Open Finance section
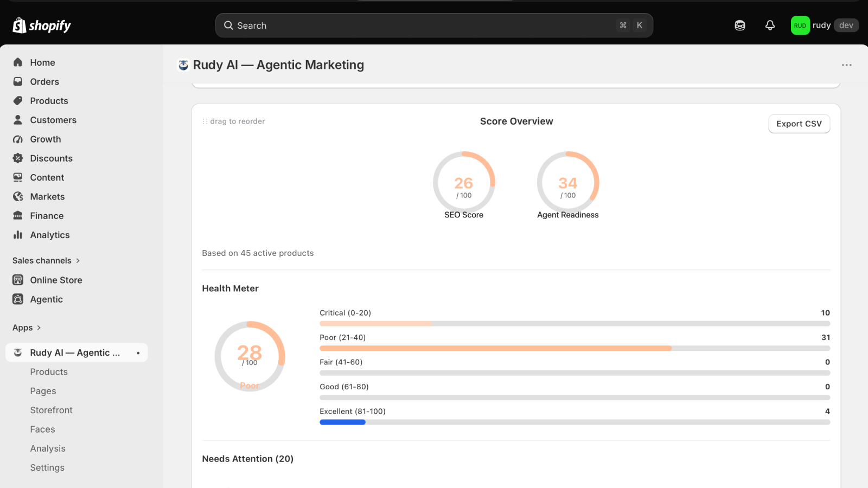Screen dimensions: 868x488 pyautogui.click(x=47, y=216)
